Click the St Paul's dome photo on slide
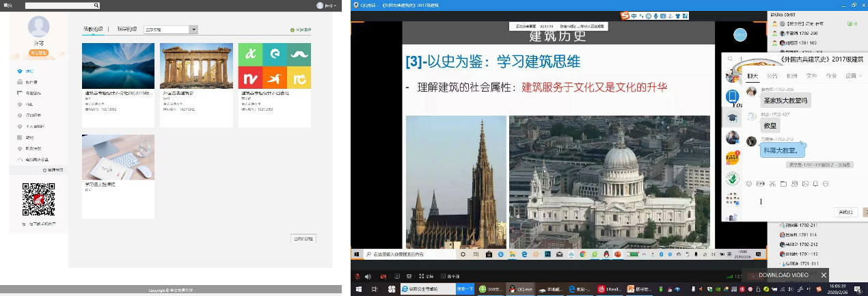The width and height of the screenshot is (868, 296). [610, 182]
